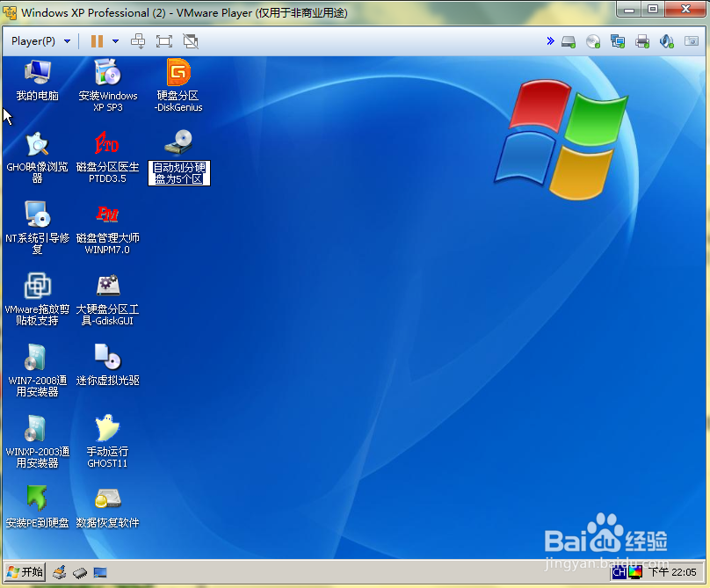Open 安装PE到硬盘 desktop icon
This screenshot has height=588, width=710.
37,507
